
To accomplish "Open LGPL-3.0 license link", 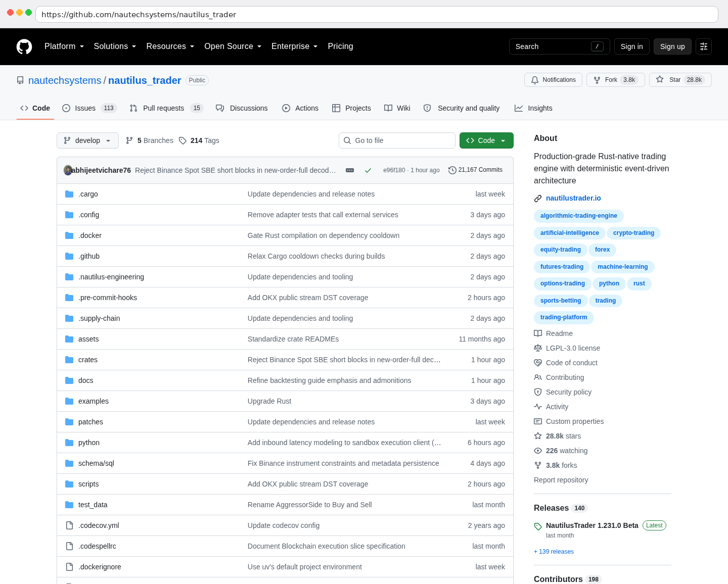I will [567, 348].
